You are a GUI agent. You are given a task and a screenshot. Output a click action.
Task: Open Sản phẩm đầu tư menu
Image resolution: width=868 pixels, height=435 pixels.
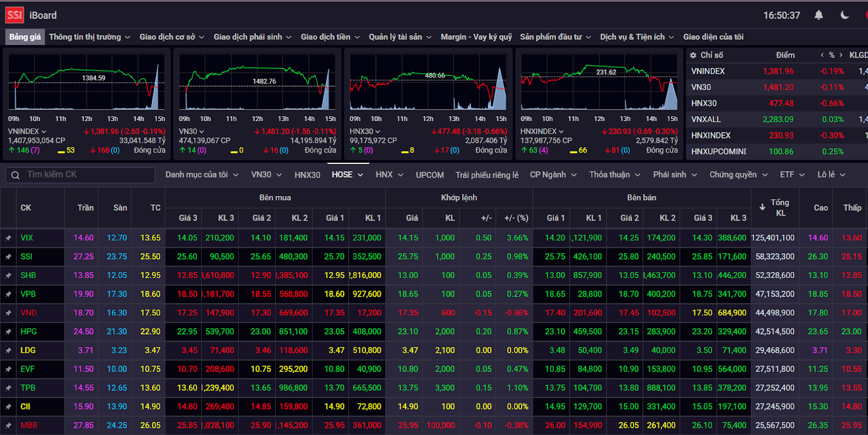pyautogui.click(x=555, y=37)
